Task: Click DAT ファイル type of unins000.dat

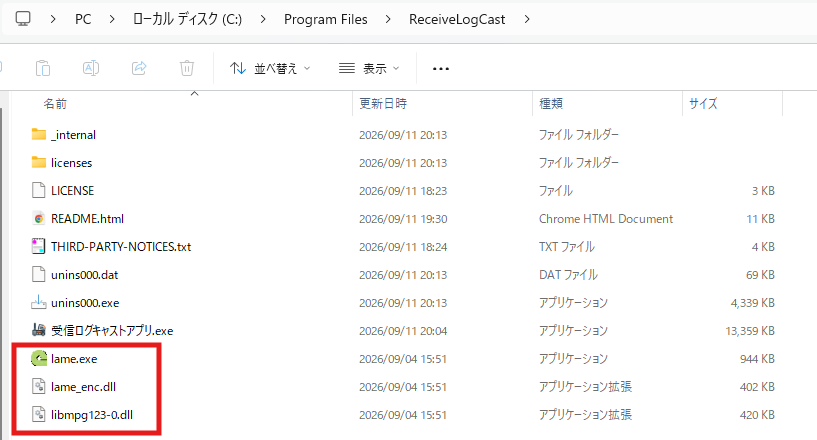Action: click(568, 275)
